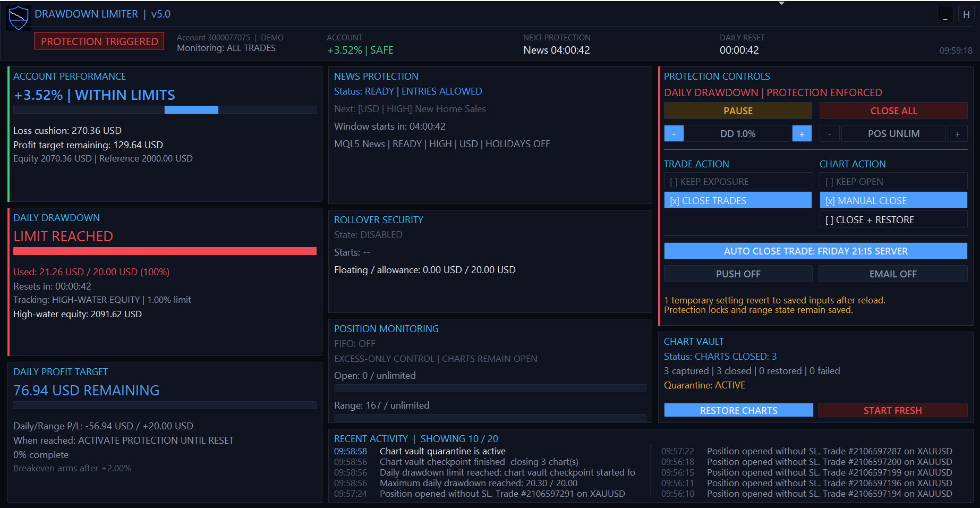
Task: Click 'Status: CHARTS CLOSED: 3' text
Action: 720,357
